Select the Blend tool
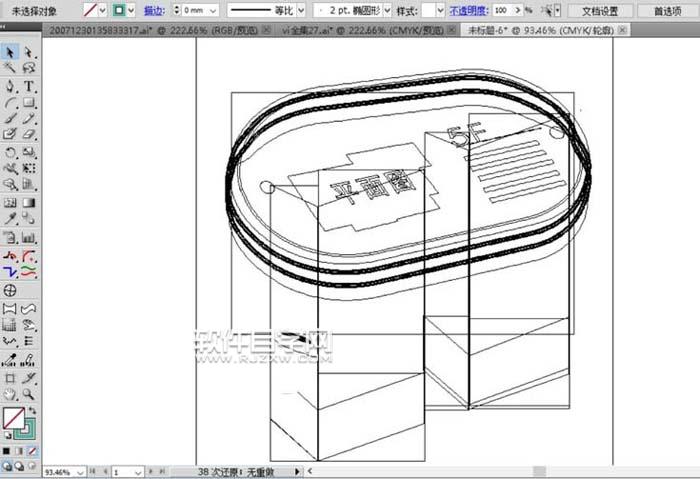This screenshot has height=479, width=700. pos(29,219)
